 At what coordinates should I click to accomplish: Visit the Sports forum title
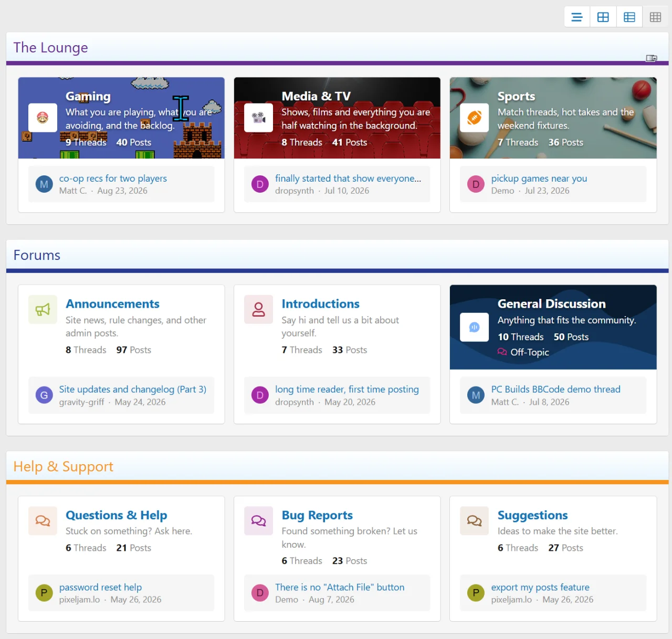coord(517,96)
